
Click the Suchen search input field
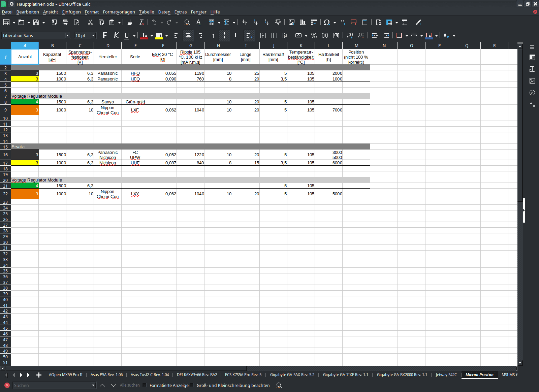[52, 385]
